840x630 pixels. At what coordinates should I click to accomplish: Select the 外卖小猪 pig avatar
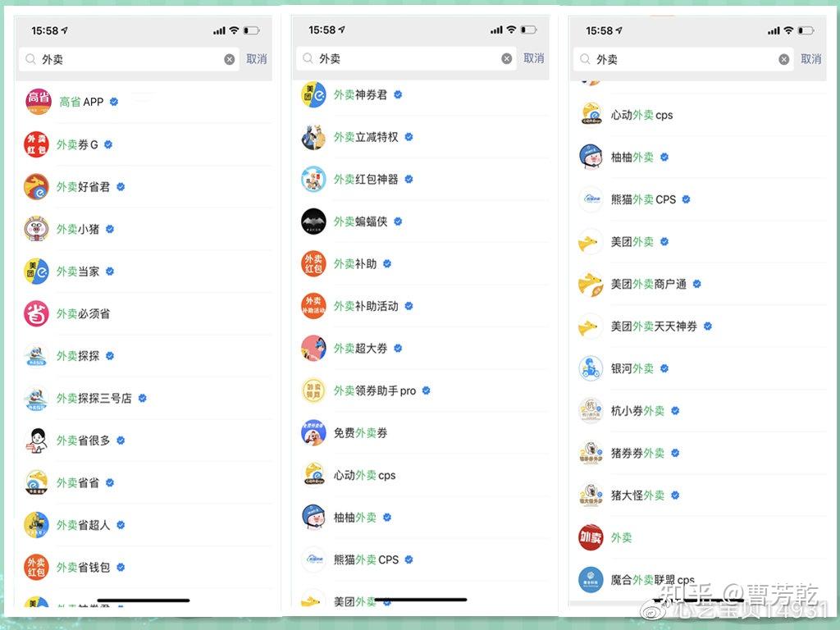(x=36, y=229)
